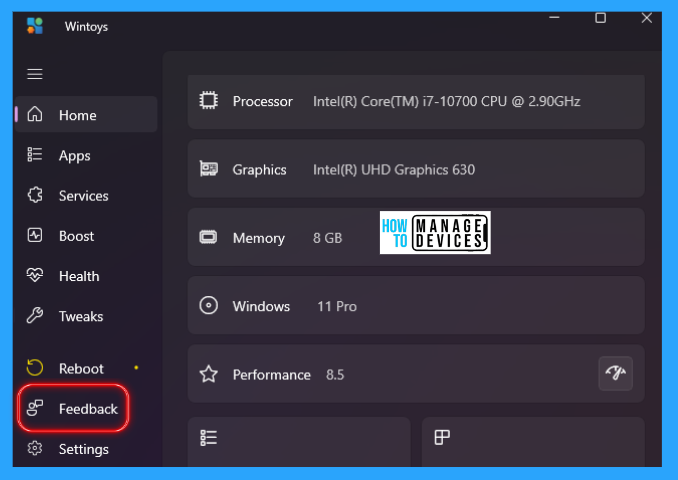Click the Windows disc icon

[x=208, y=305]
